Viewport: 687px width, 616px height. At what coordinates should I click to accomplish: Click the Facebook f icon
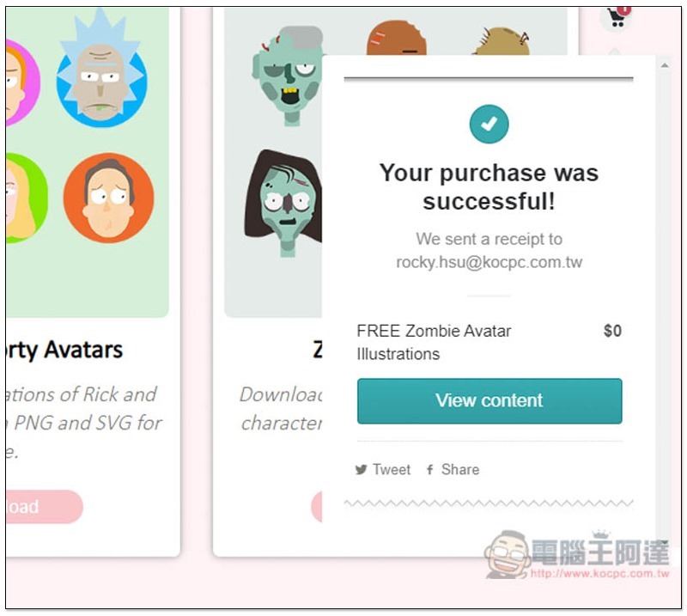pos(430,470)
